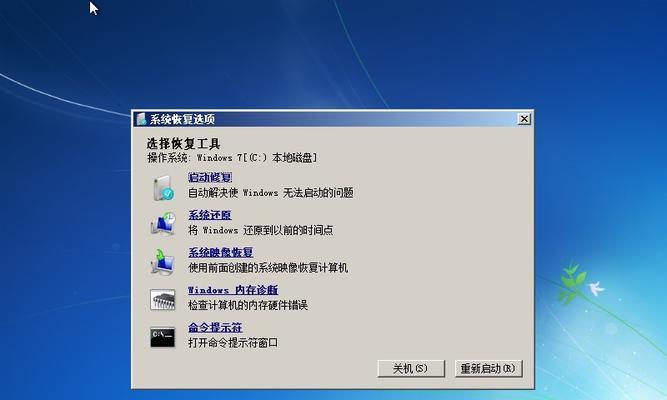This screenshot has width=667, height=400.
Task: Click the text 使用前面创建的系统映像恢复计算机
Action: point(268,268)
